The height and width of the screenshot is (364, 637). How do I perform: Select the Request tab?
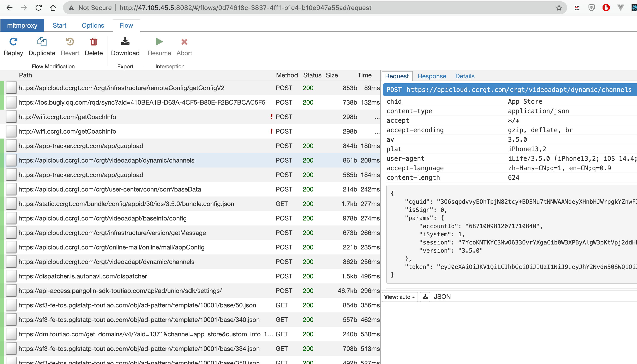(x=396, y=77)
